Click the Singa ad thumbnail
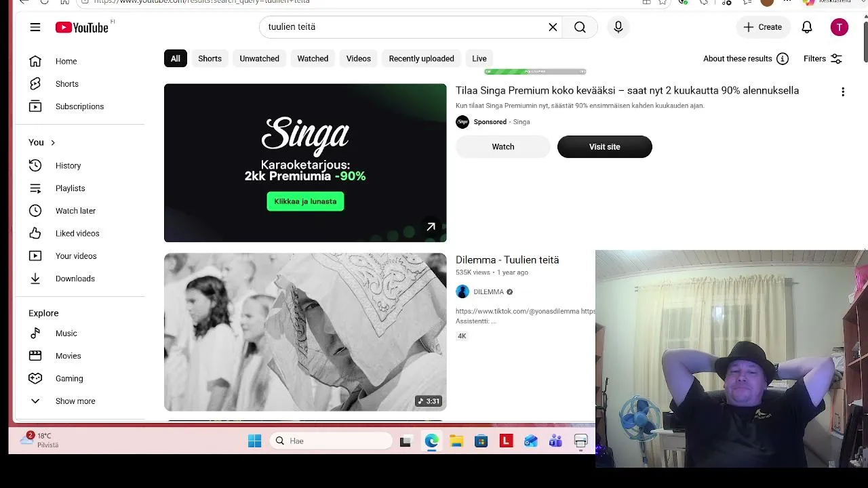The width and height of the screenshot is (868, 488). click(305, 163)
